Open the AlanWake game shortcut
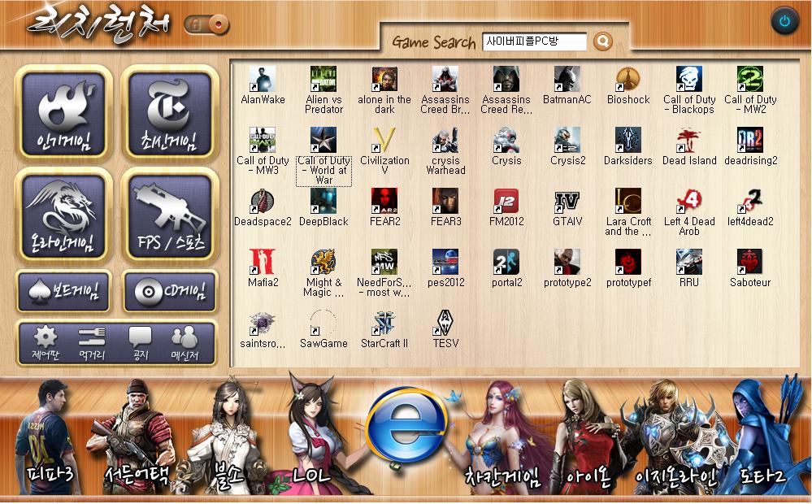Image resolution: width=812 pixels, height=504 pixels. (263, 85)
